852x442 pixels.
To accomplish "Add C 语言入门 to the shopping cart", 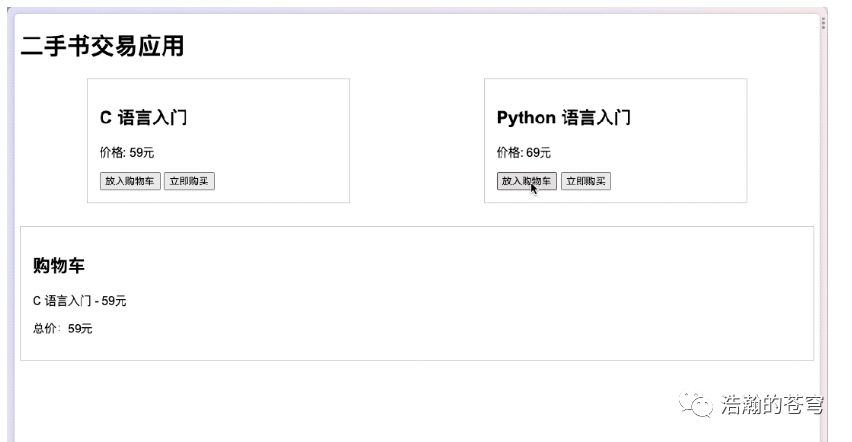I will click(x=130, y=181).
